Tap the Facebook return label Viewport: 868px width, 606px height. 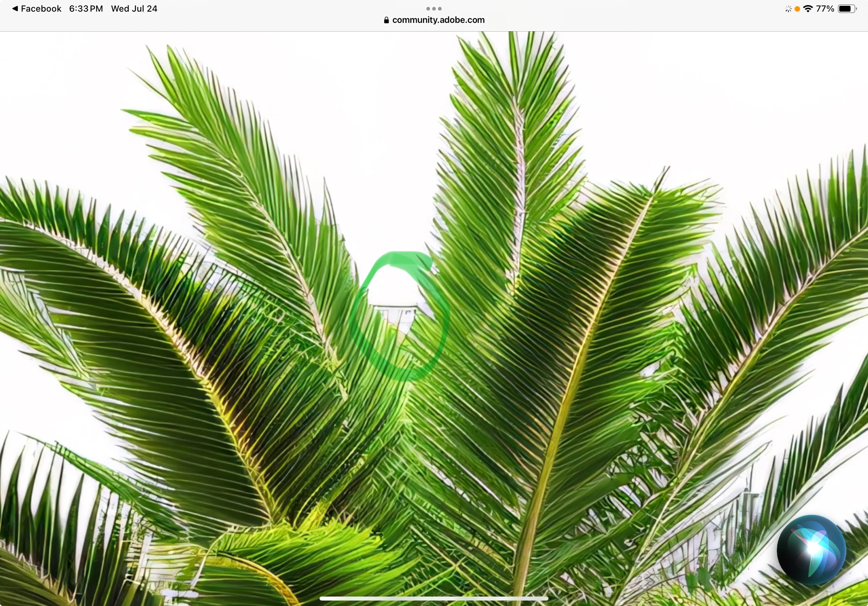click(41, 8)
